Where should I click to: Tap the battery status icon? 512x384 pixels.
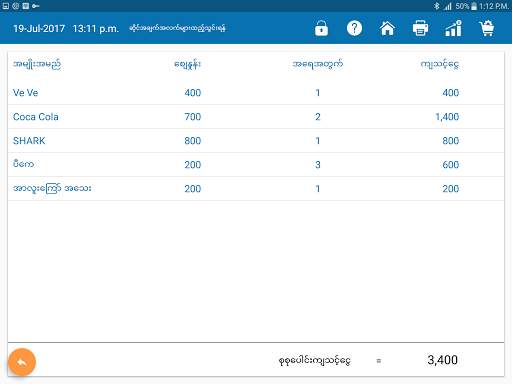(x=474, y=6)
